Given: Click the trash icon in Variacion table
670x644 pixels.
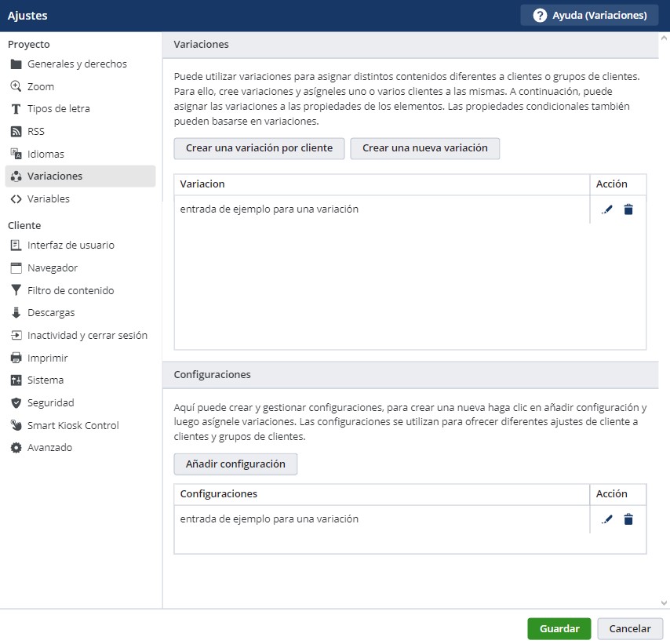Looking at the screenshot, I should pos(628,209).
